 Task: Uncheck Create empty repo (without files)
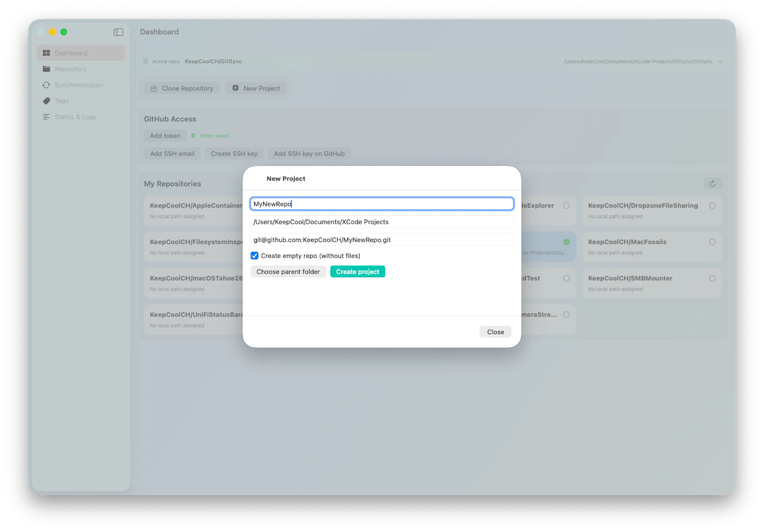(255, 256)
